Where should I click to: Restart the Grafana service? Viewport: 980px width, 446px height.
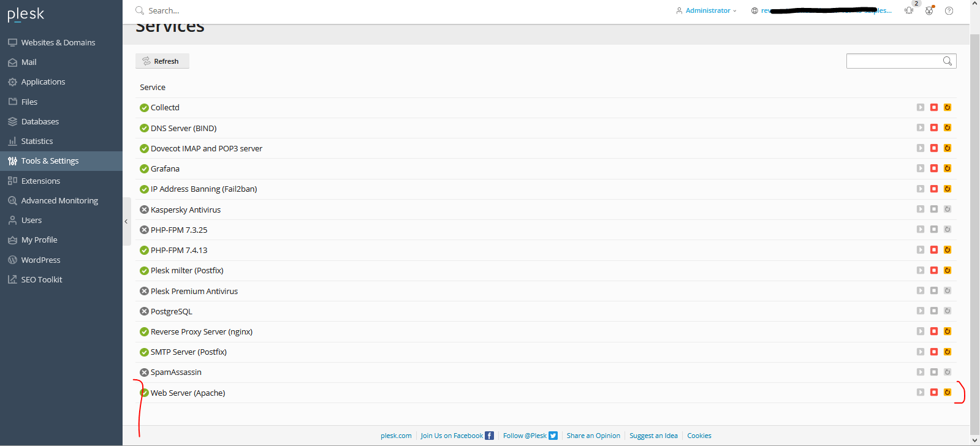coord(948,168)
